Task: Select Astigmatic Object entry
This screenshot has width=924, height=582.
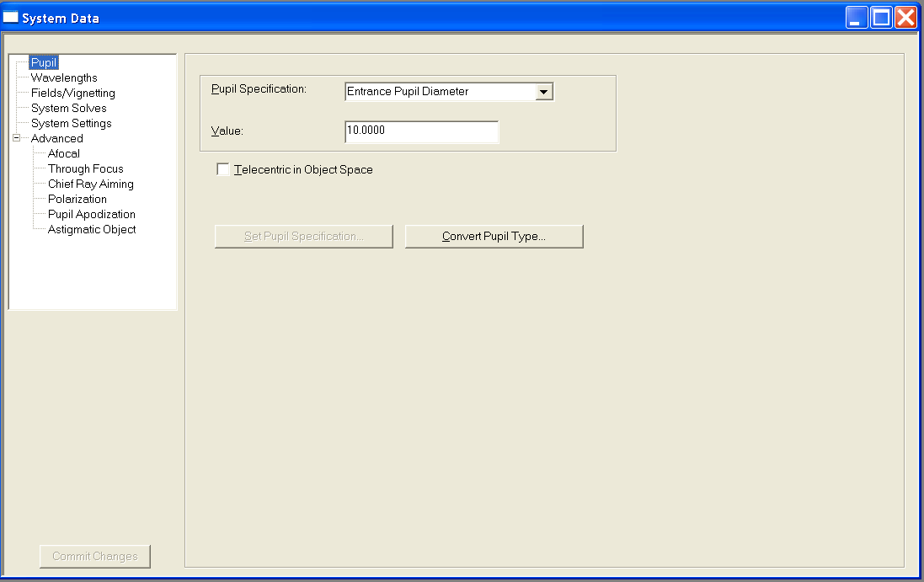Action: point(91,230)
